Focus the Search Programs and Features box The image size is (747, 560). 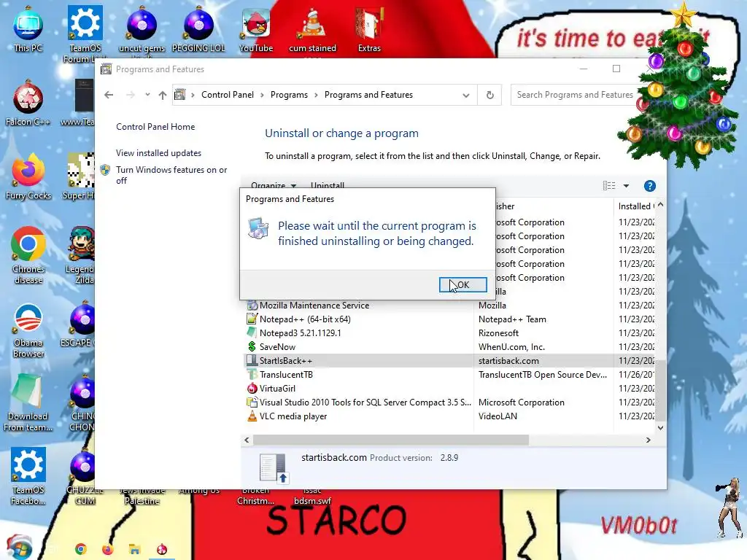click(575, 95)
